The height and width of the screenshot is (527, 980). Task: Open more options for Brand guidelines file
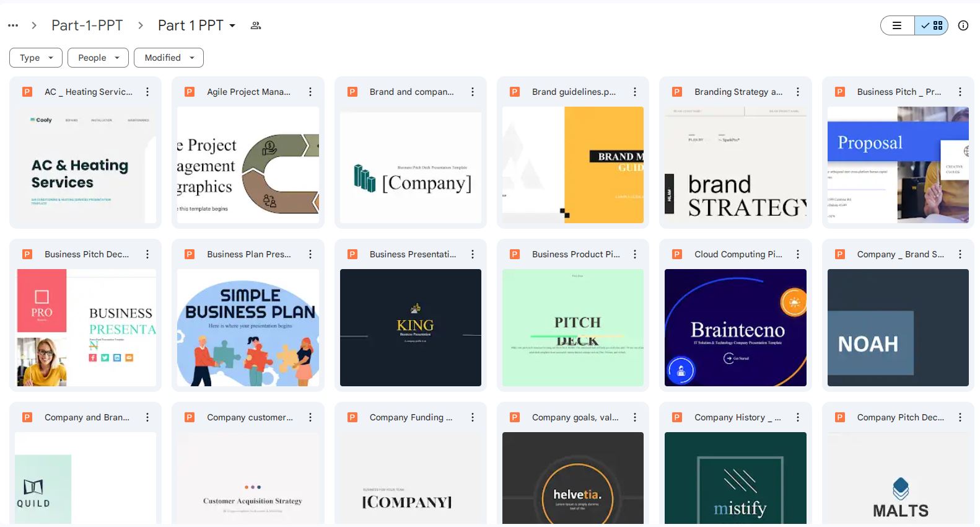pos(635,92)
